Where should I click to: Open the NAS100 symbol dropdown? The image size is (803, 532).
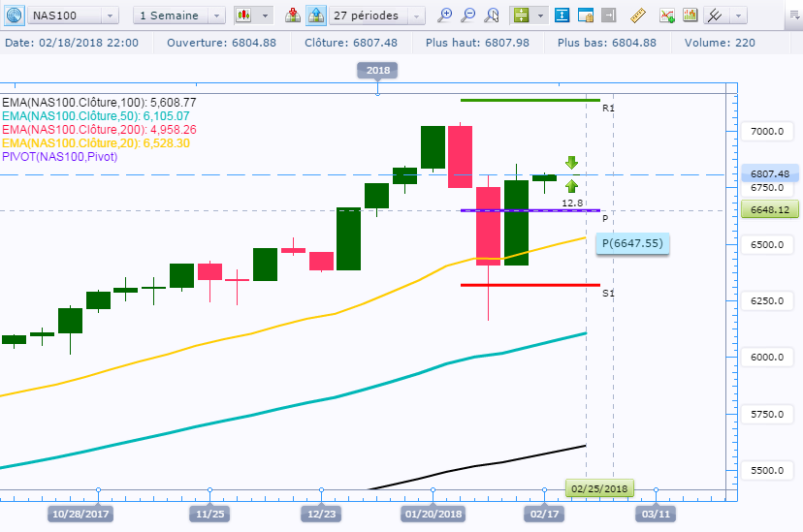[110, 16]
